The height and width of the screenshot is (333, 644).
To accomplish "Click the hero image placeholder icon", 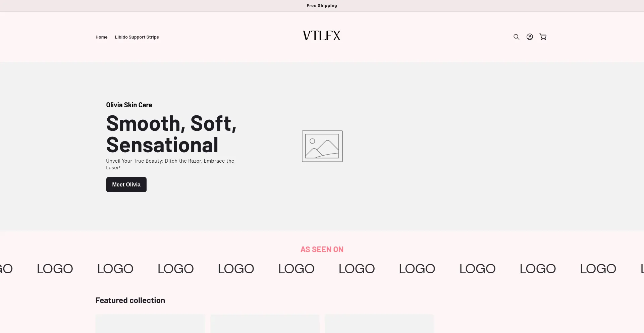I will point(322,146).
